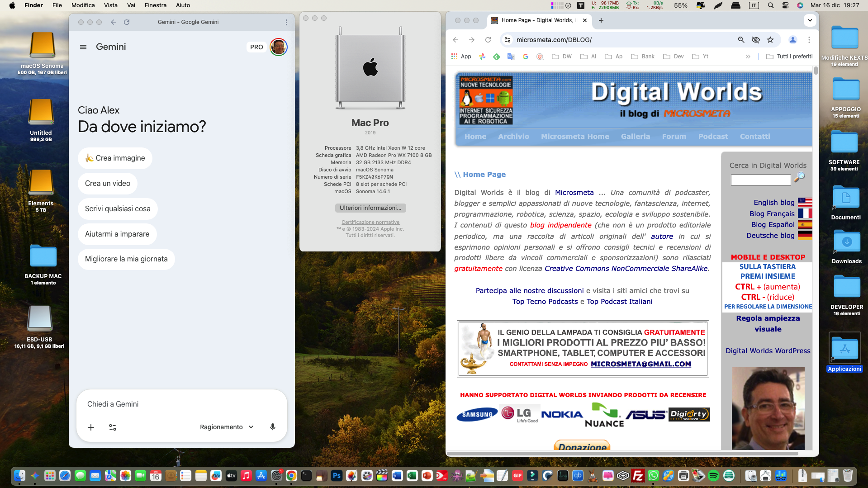The image size is (868, 488).
Task: Open the Gemini hamburger main menu
Action: (83, 47)
